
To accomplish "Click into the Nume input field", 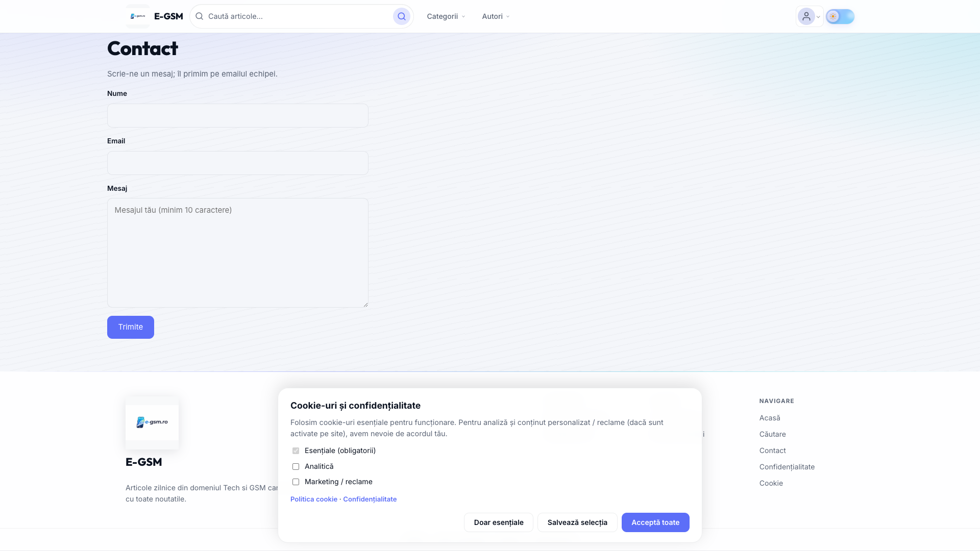I will pyautogui.click(x=238, y=116).
